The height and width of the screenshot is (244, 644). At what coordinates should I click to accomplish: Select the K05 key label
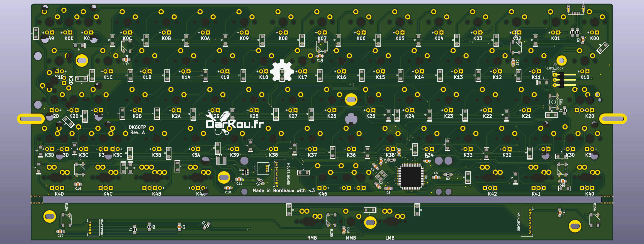tap(400, 39)
